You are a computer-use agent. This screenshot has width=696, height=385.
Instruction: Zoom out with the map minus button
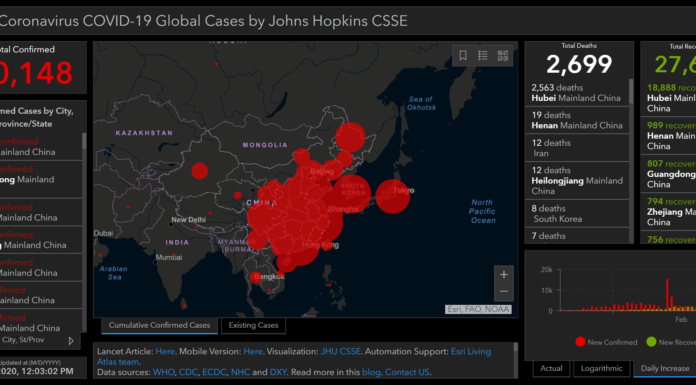[504, 292]
